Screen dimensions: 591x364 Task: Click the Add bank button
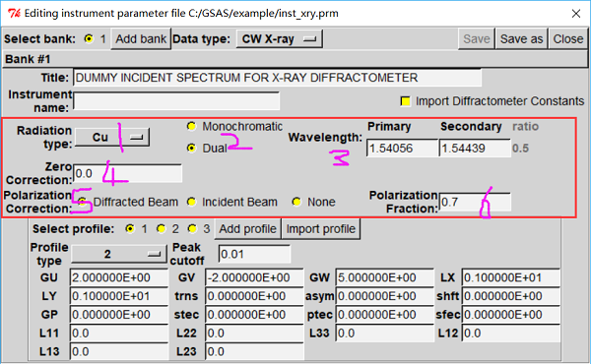click(x=141, y=38)
